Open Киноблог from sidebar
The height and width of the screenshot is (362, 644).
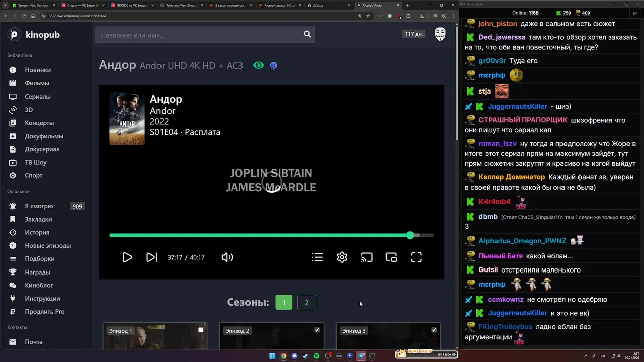(39, 285)
